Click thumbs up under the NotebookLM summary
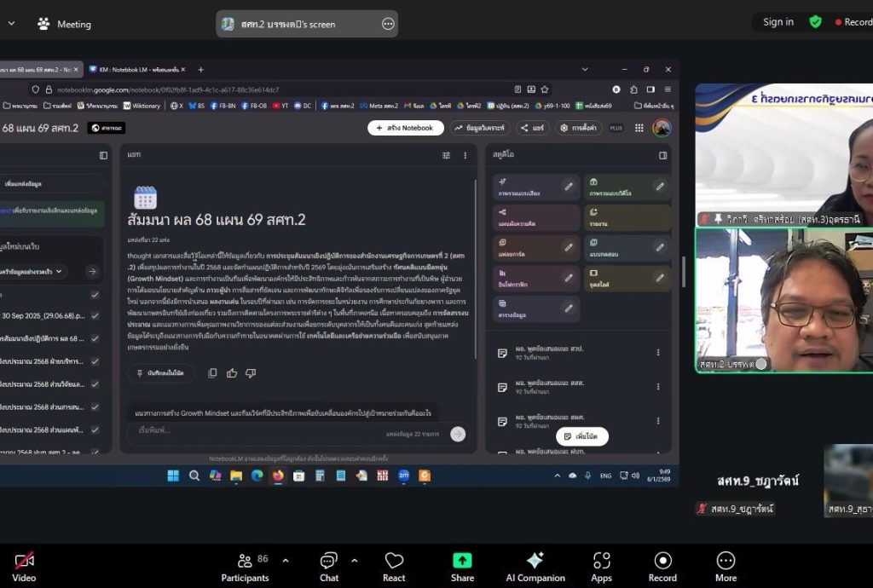Viewport: 873px width, 588px height. [x=232, y=373]
